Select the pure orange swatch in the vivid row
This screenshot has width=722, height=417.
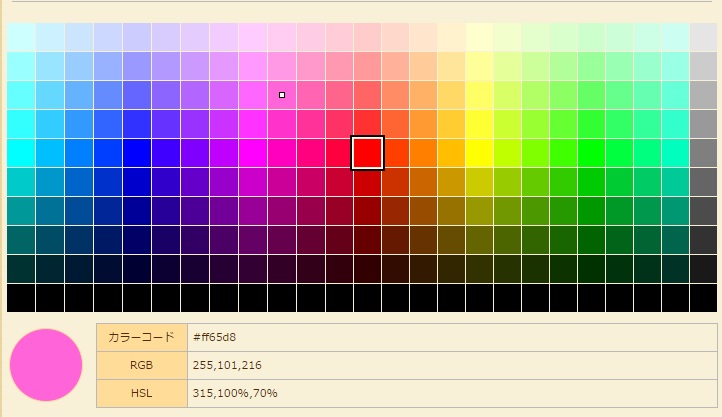[424, 153]
